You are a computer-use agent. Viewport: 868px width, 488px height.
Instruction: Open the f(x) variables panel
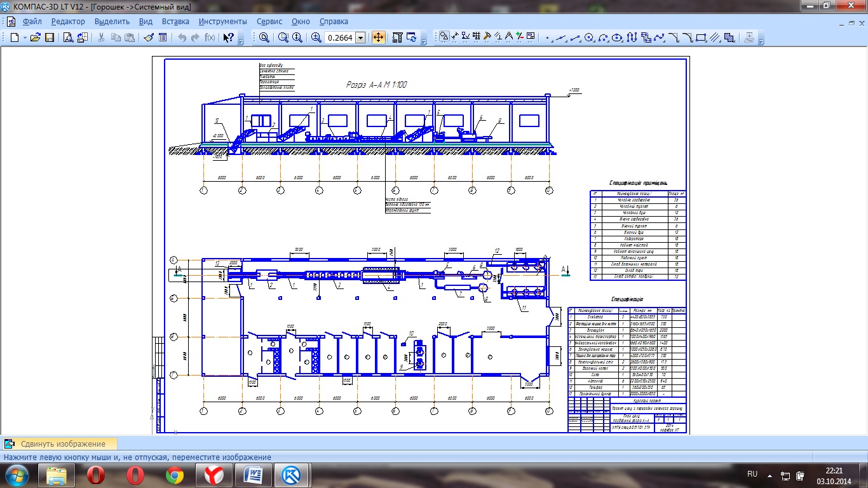click(210, 37)
